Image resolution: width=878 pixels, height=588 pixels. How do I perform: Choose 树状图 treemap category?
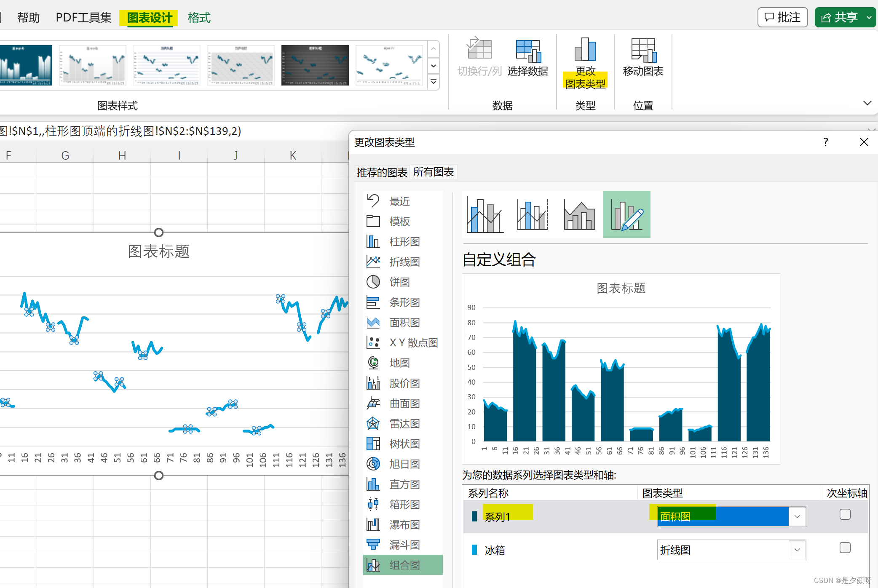[x=402, y=444]
